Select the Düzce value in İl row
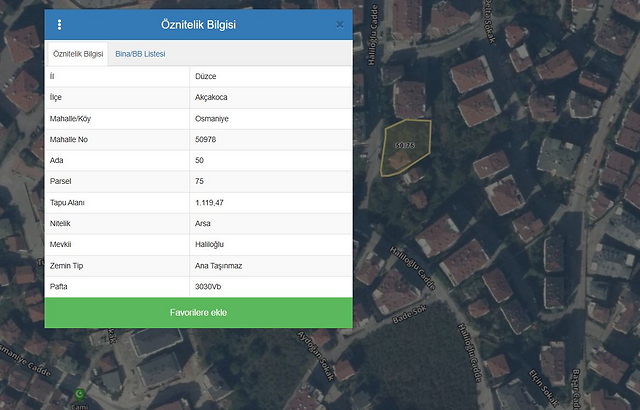The width and height of the screenshot is (640, 410). point(207,76)
